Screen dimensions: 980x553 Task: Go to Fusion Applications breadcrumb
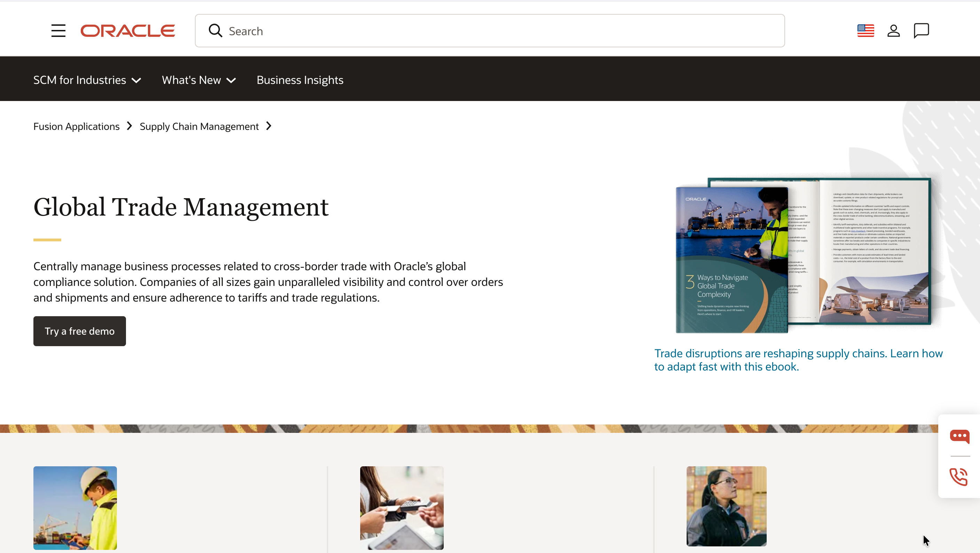(77, 126)
